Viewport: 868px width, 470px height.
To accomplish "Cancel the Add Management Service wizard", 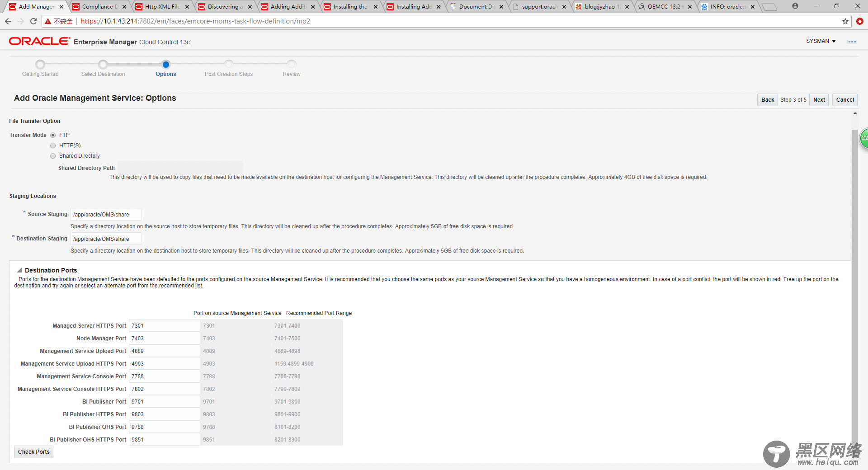I will (x=844, y=100).
